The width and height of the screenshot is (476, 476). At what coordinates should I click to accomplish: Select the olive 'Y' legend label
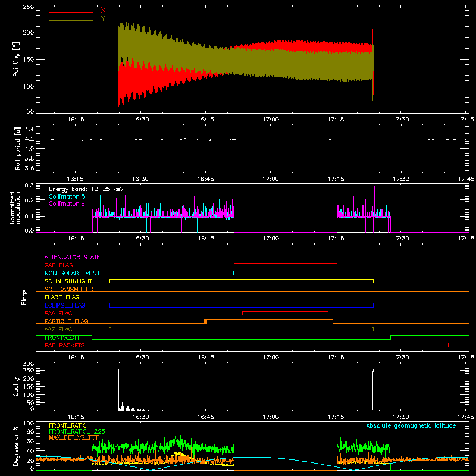pyautogui.click(x=103, y=18)
